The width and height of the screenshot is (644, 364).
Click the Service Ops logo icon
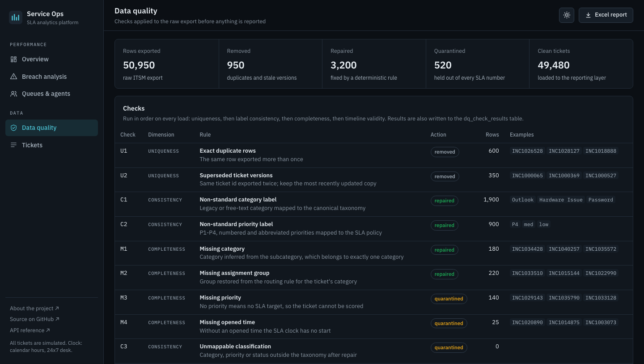coord(16,17)
